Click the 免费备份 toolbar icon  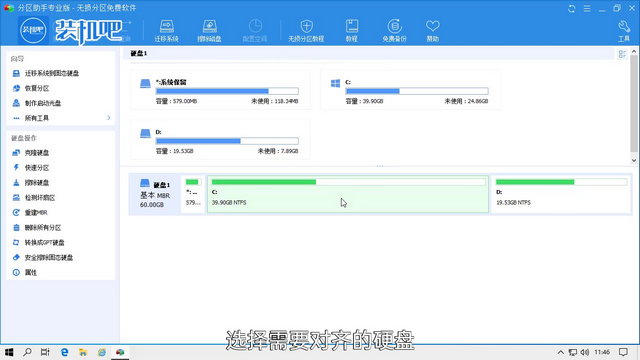point(394,31)
